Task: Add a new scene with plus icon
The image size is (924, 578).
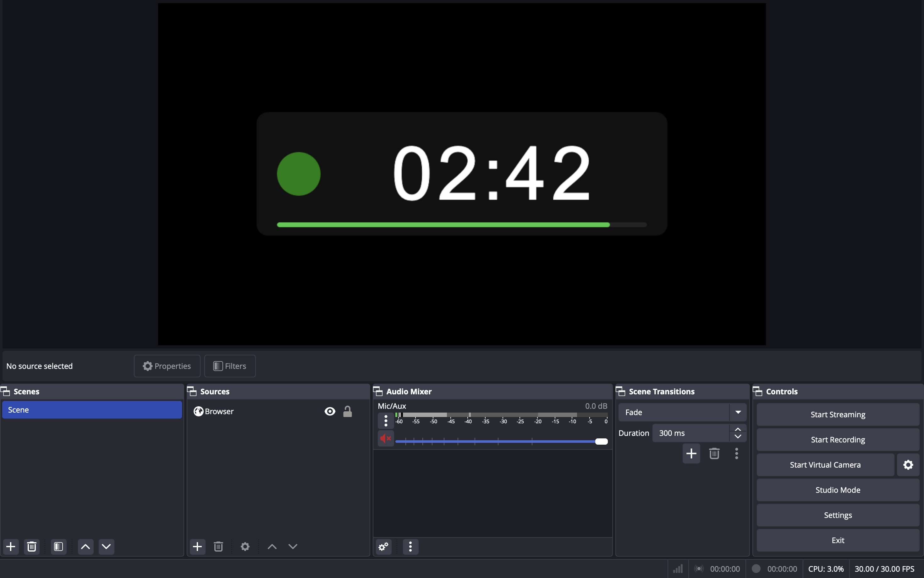Action: [x=11, y=546]
